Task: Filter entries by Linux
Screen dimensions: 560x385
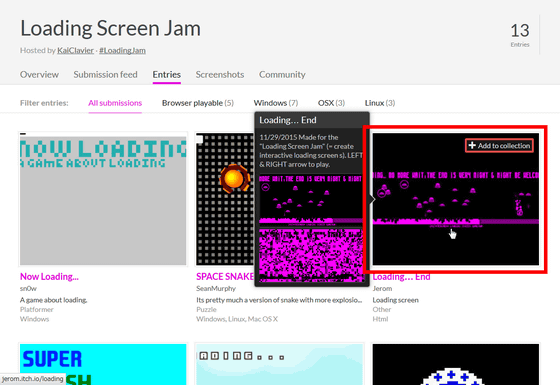Action: click(x=380, y=103)
